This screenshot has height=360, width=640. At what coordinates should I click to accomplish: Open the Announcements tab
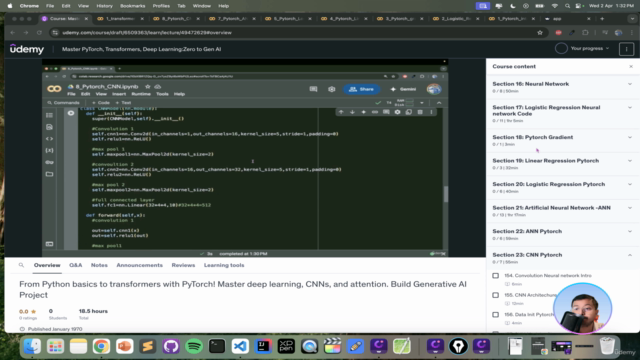(140, 265)
